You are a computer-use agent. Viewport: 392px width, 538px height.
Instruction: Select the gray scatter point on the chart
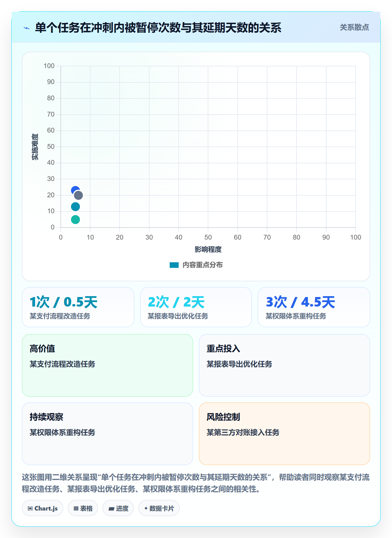click(x=78, y=195)
